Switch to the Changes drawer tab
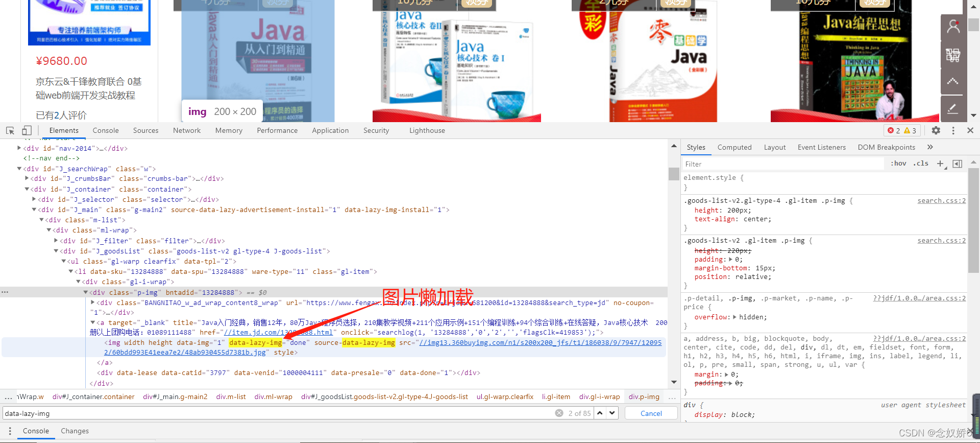The width and height of the screenshot is (980, 443). (x=75, y=431)
